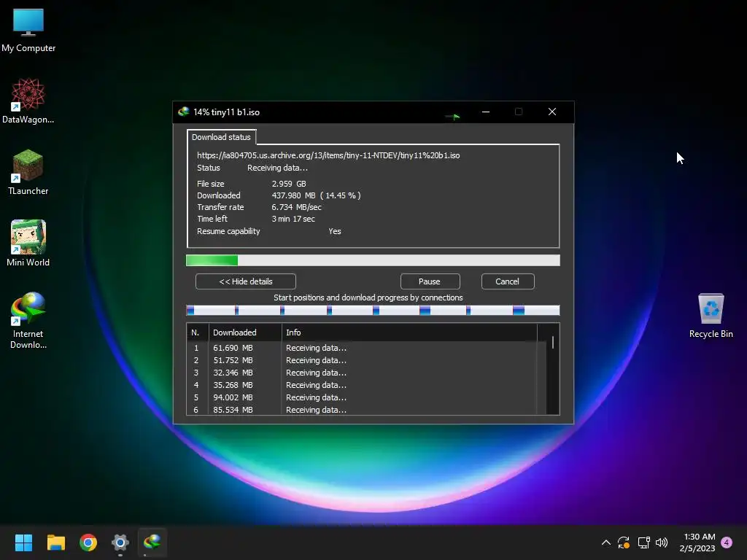Click the Hide details button
This screenshot has width=747, height=560.
pos(246,281)
